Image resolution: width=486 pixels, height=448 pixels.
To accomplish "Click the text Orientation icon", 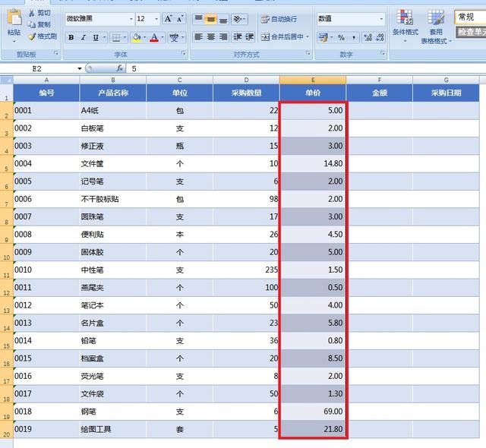I will [238, 18].
